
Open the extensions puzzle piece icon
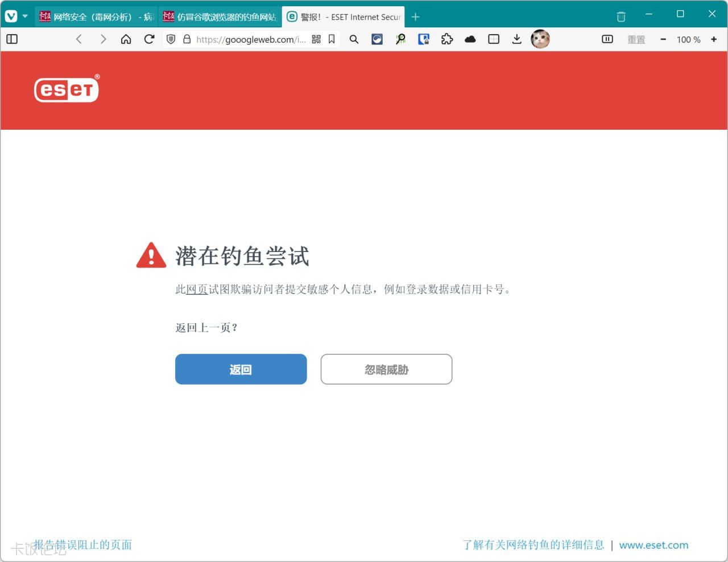click(447, 39)
